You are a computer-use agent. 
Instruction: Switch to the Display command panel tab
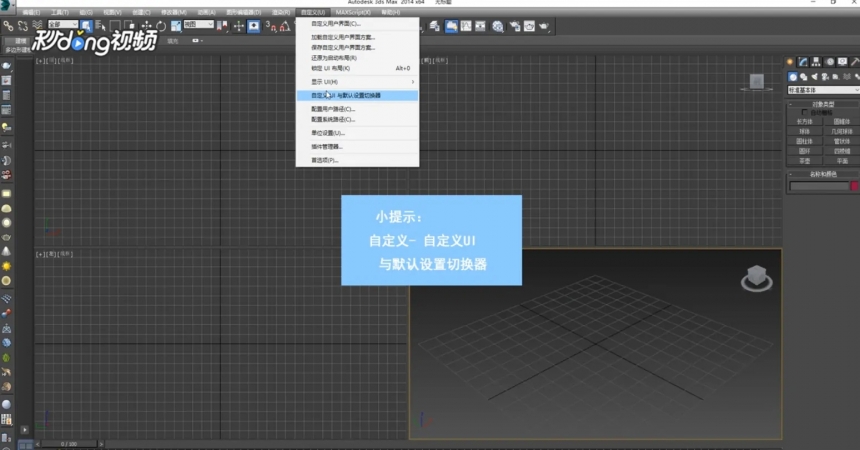[842, 61]
